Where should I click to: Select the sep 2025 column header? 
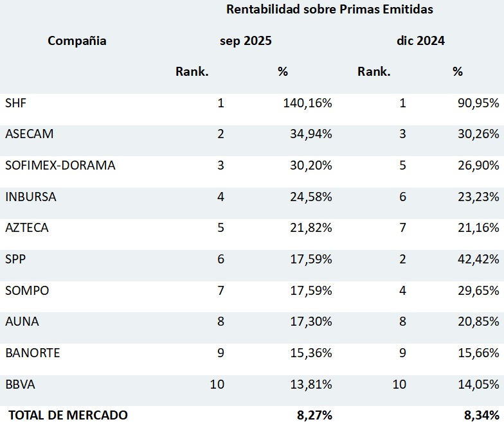(x=246, y=41)
